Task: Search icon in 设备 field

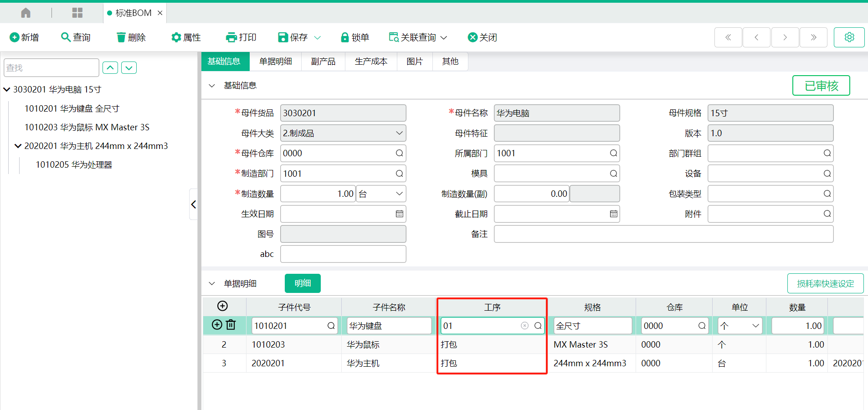Action: [x=827, y=174]
